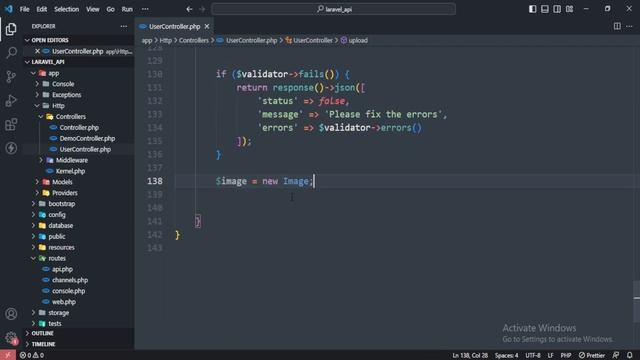The width and height of the screenshot is (640, 360).
Task: Open the Thunder Client lightning icon
Action: tap(11, 148)
